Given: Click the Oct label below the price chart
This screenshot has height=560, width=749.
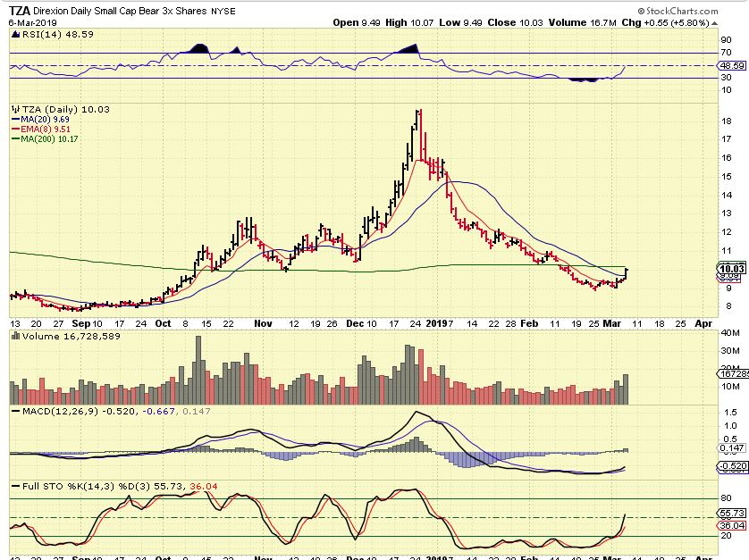Looking at the screenshot, I should click(163, 323).
